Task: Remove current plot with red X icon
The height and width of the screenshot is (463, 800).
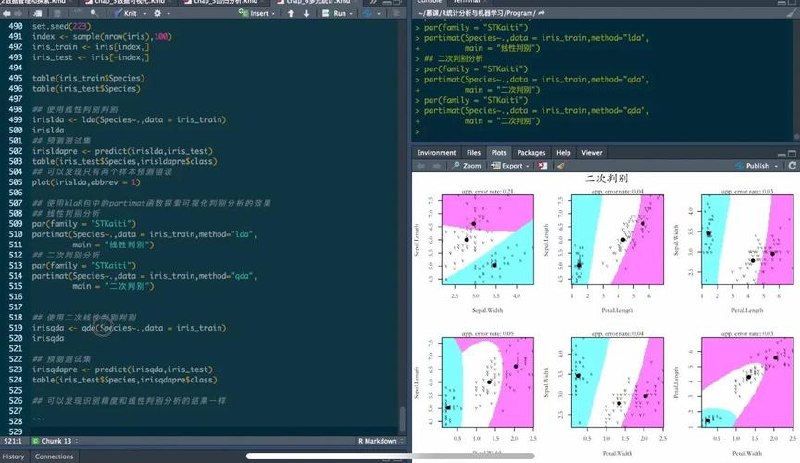Action: point(542,166)
